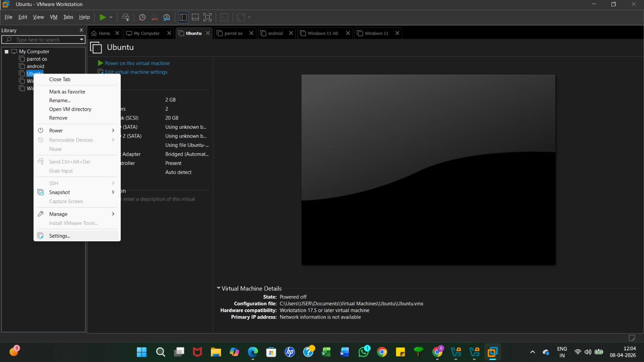This screenshot has width=644, height=362.
Task: Open WhatsApp from the taskbar
Action: point(364,352)
